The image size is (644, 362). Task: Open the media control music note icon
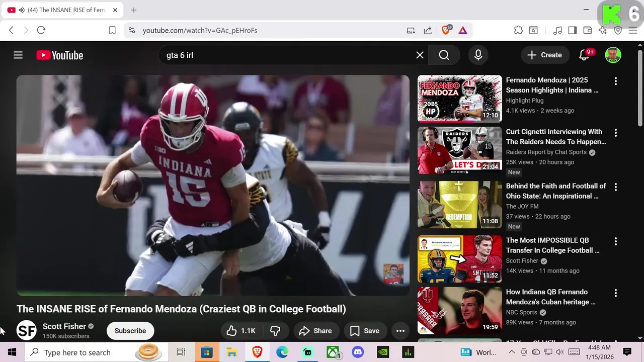(x=557, y=30)
